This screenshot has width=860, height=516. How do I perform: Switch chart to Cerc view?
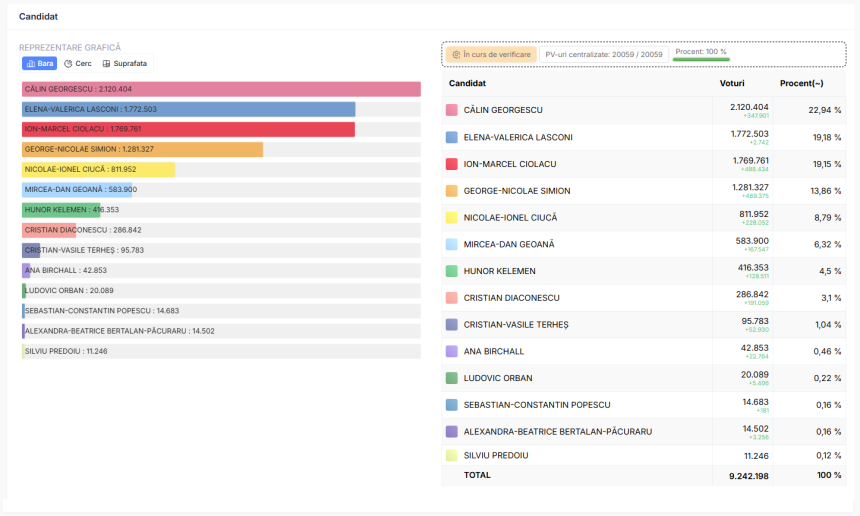tap(78, 64)
